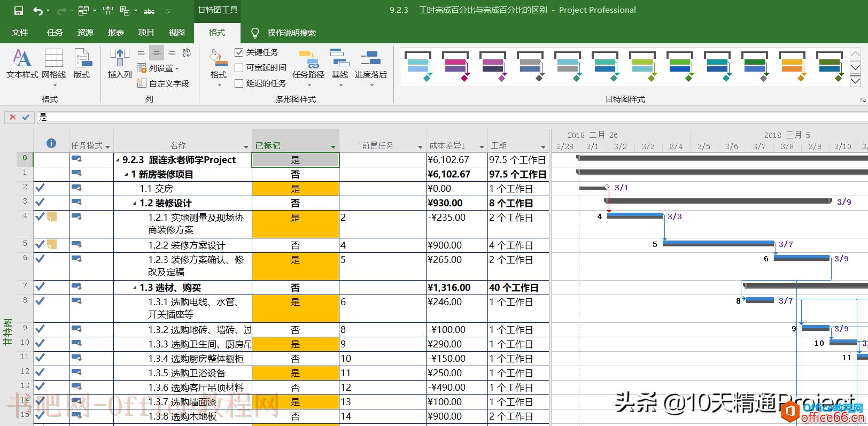Click Tell Me search (操作说明搜索)

tap(292, 33)
